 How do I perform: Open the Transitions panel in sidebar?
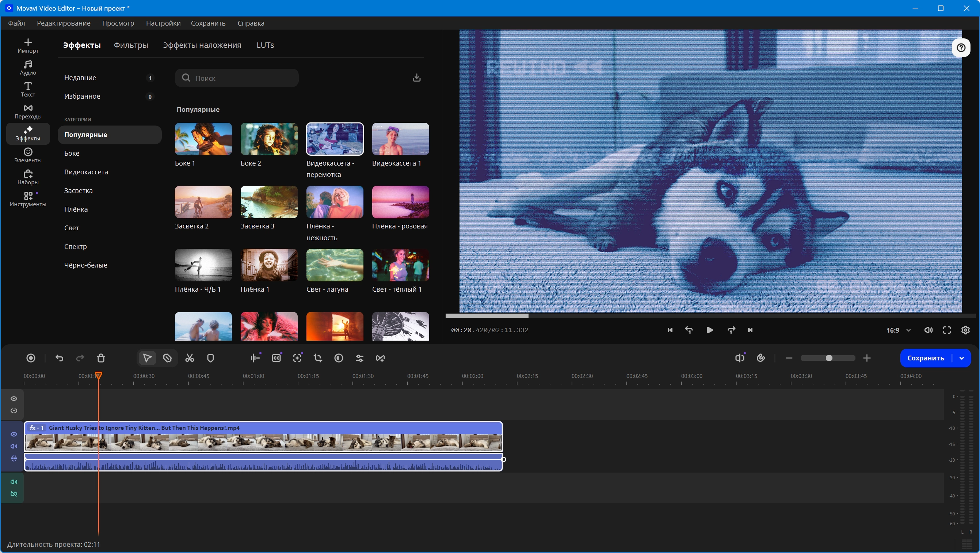click(x=28, y=111)
